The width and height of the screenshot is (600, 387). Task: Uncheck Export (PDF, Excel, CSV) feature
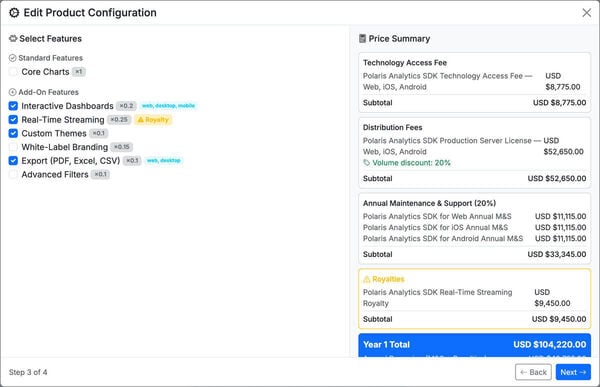13,161
